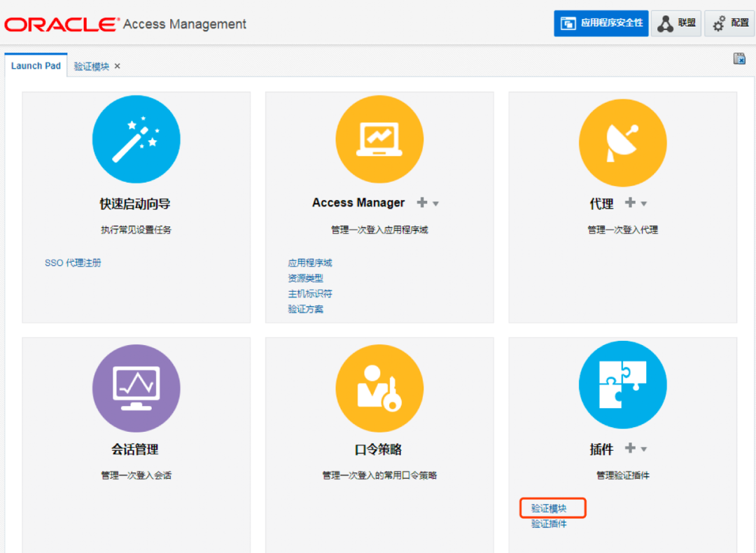Click the plus icon next to 代理
The width and height of the screenshot is (756, 553).
630,202
